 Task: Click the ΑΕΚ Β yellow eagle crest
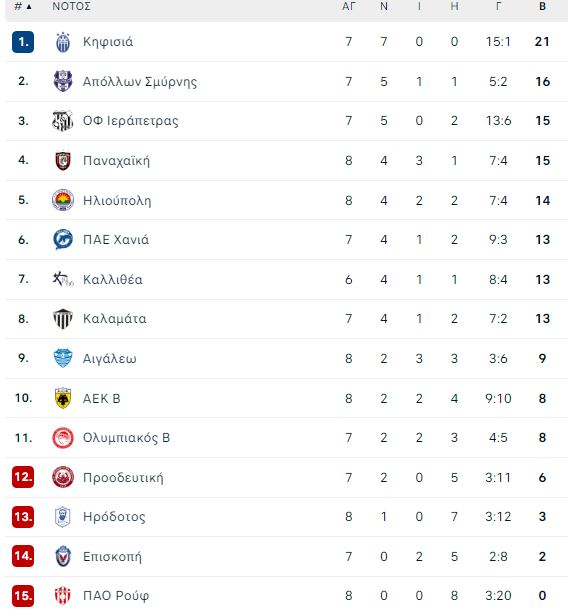point(63,398)
